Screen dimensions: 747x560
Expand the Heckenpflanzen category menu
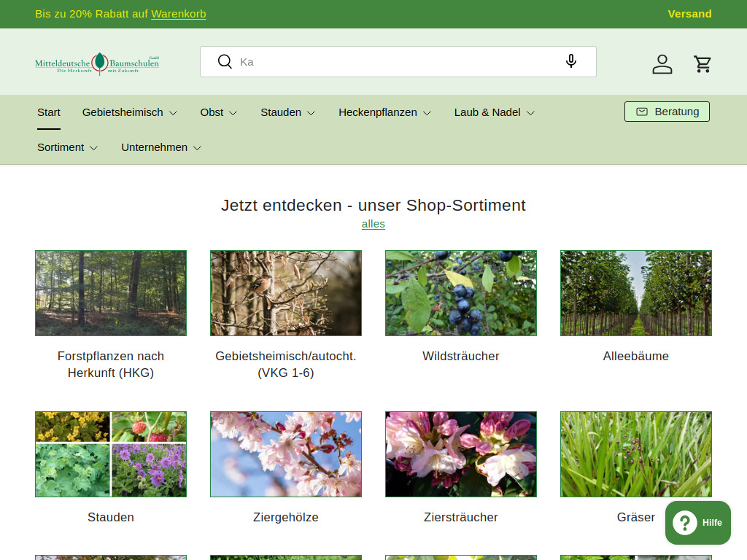coord(384,112)
